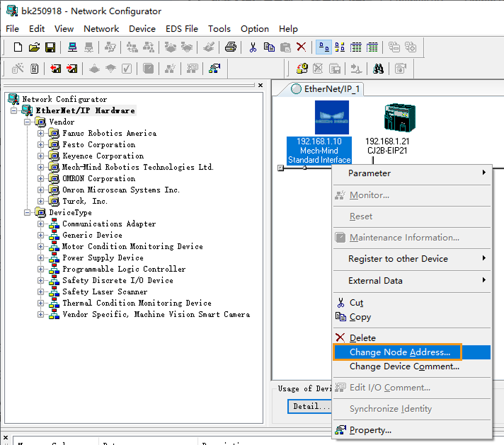504x445 pixels.
Task: Open the Help menu
Action: tap(288, 28)
